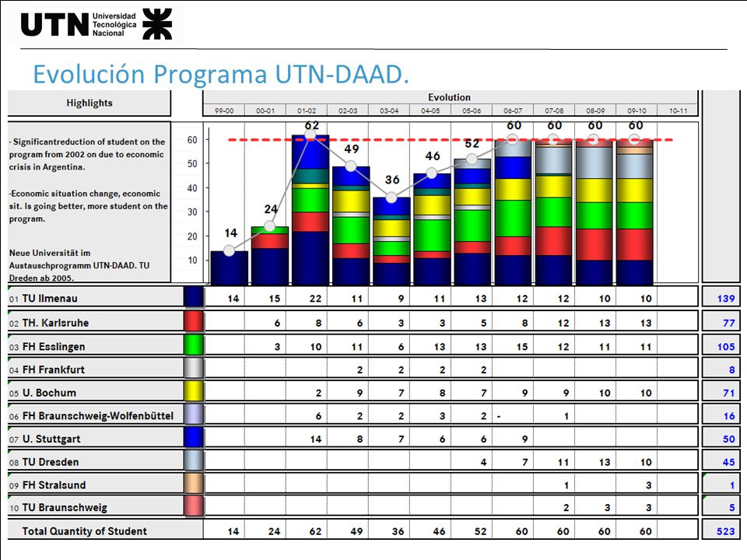Click the chart data label 49
Image resolution: width=747 pixels, height=560 pixels.
coord(352,149)
